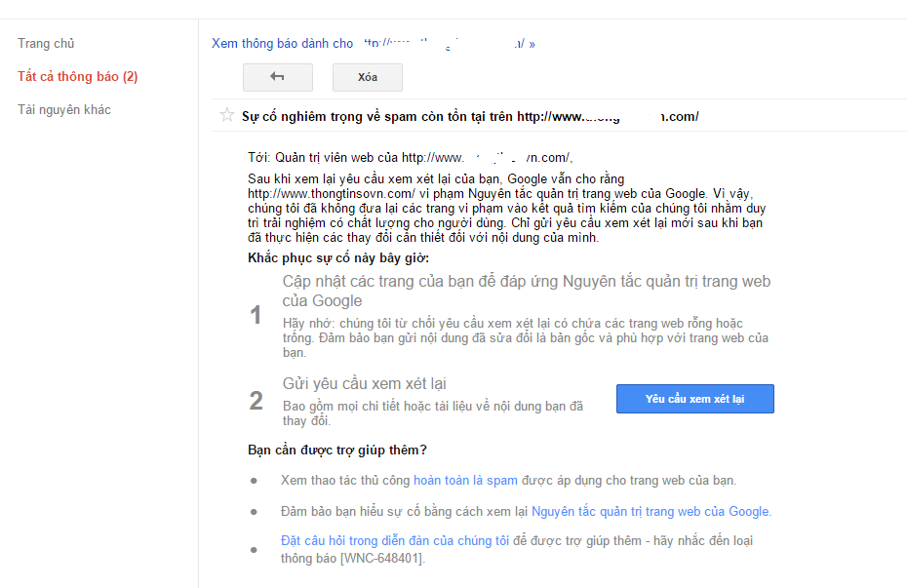Click the thongtinsovn.com URL in the message body

[332, 194]
